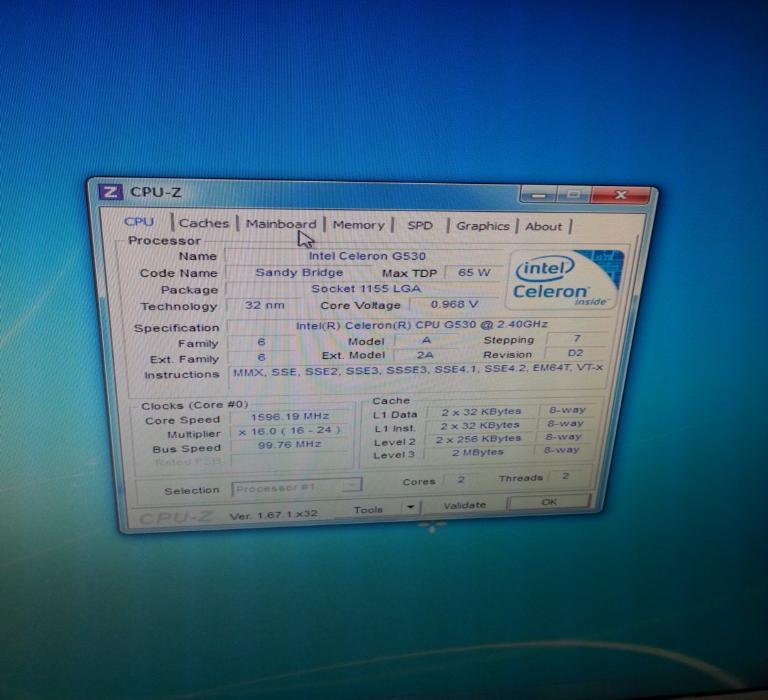Click the Cores count value
This screenshot has height=700, width=768.
pos(461,479)
